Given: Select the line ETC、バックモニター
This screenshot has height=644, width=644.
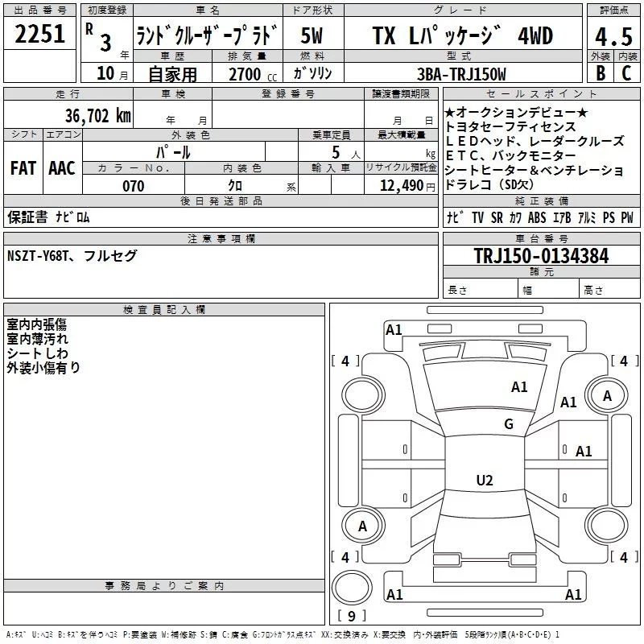Looking at the screenshot, I should click(510, 155).
